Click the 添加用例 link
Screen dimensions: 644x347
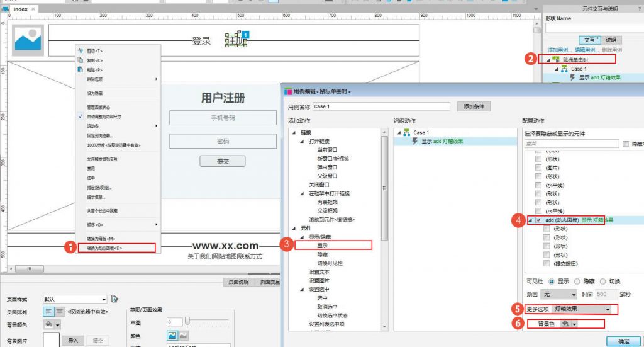(558, 50)
